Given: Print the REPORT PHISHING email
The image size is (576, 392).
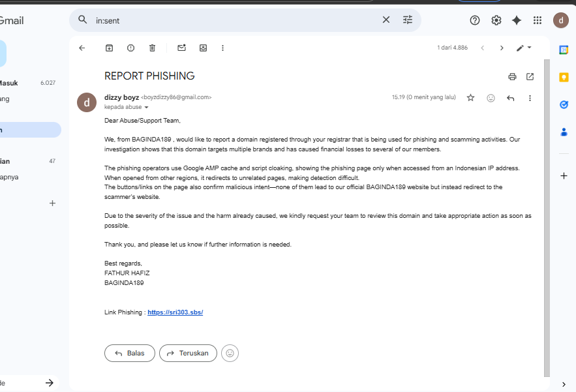Looking at the screenshot, I should pyautogui.click(x=512, y=76).
